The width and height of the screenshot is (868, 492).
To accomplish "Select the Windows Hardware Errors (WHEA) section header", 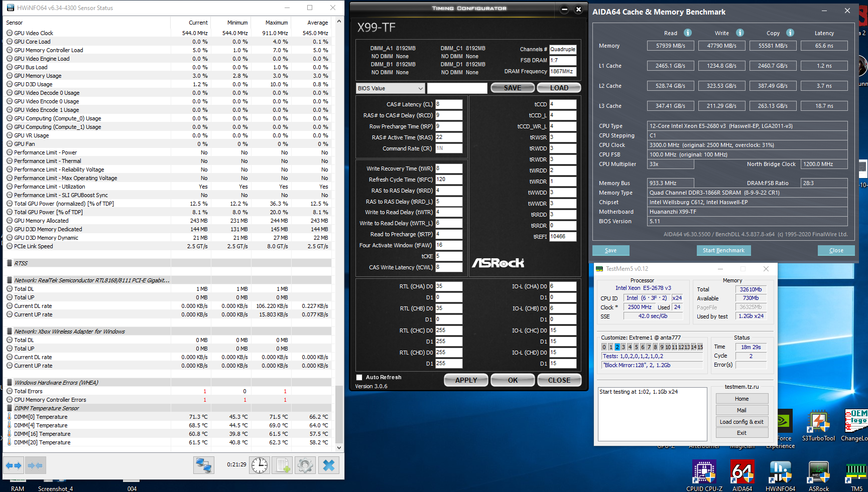I will [x=168, y=383].
